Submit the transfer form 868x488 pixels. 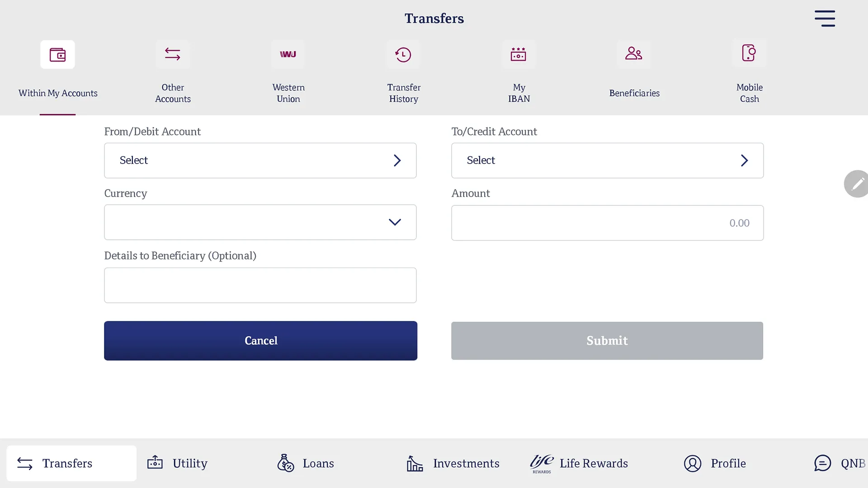pyautogui.click(x=607, y=340)
